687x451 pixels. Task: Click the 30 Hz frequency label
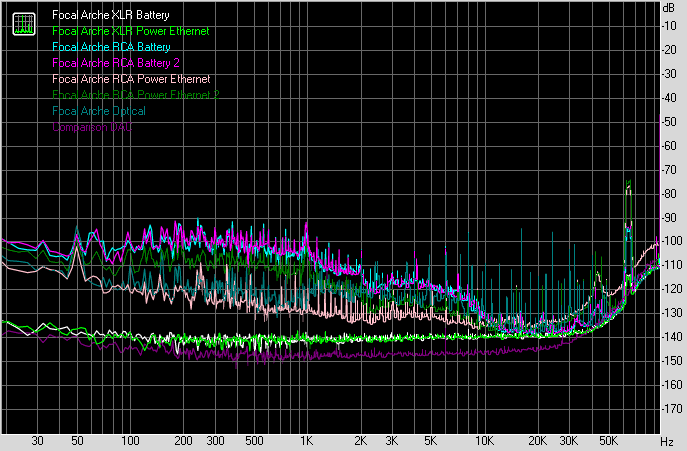(x=38, y=441)
